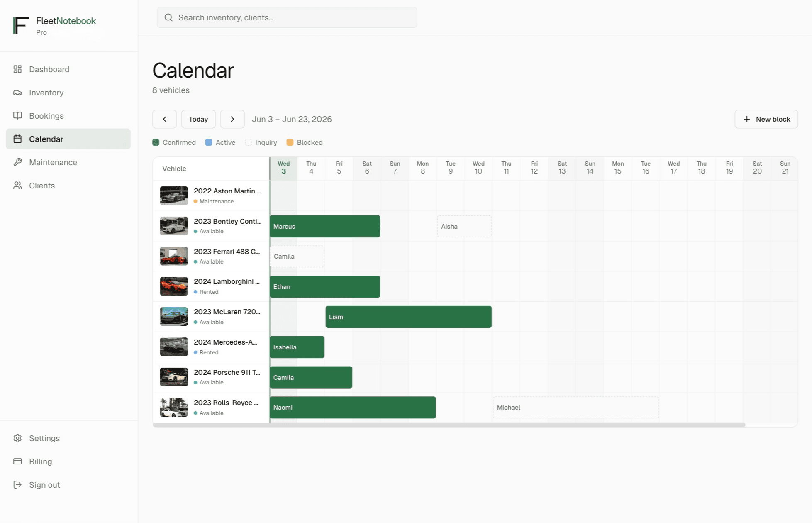Select the Sat 6 column header
This screenshot has height=523, width=812.
367,168
